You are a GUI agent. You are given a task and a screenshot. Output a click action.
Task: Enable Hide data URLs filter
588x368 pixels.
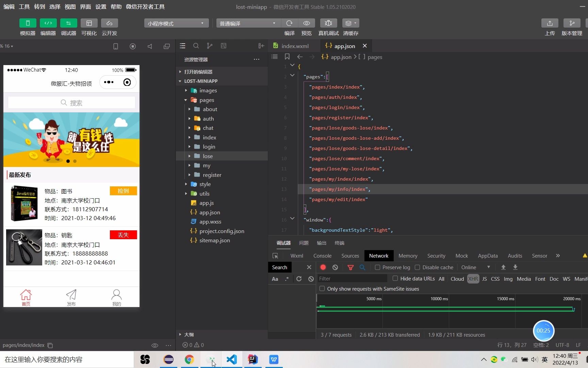[395, 278]
